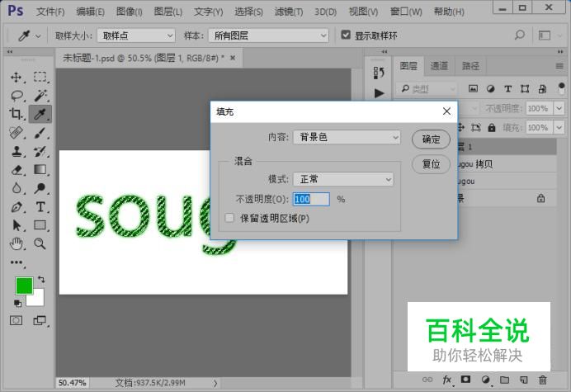Screen dimensions: 571x392
Task: Select the Healing Brush tool
Action: 16,133
